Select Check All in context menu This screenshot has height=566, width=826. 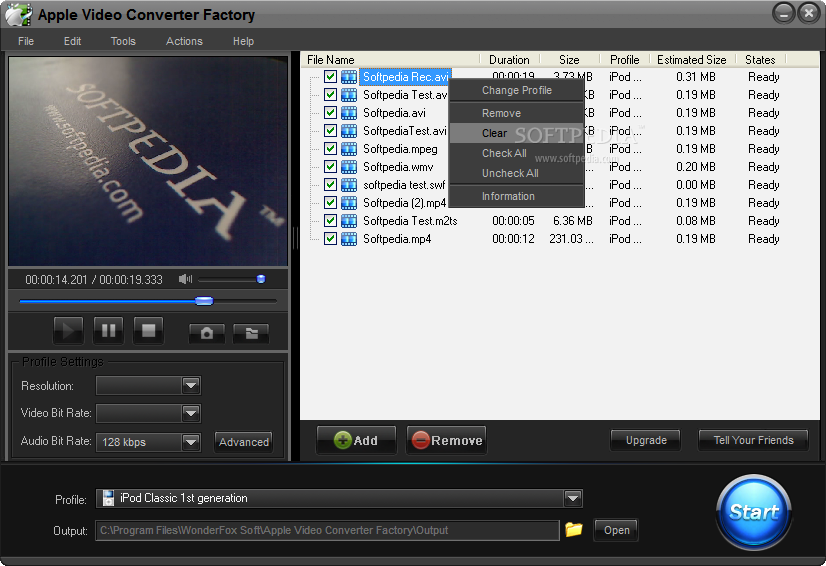pyautogui.click(x=517, y=153)
